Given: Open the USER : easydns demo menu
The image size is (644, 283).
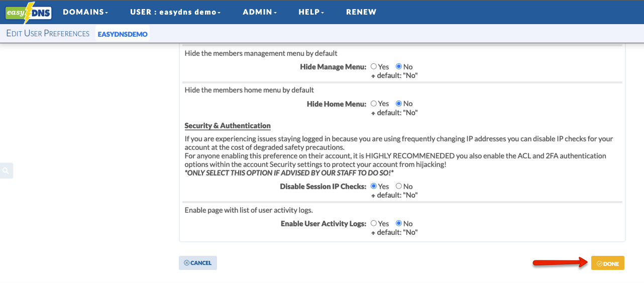Looking at the screenshot, I should point(175,12).
